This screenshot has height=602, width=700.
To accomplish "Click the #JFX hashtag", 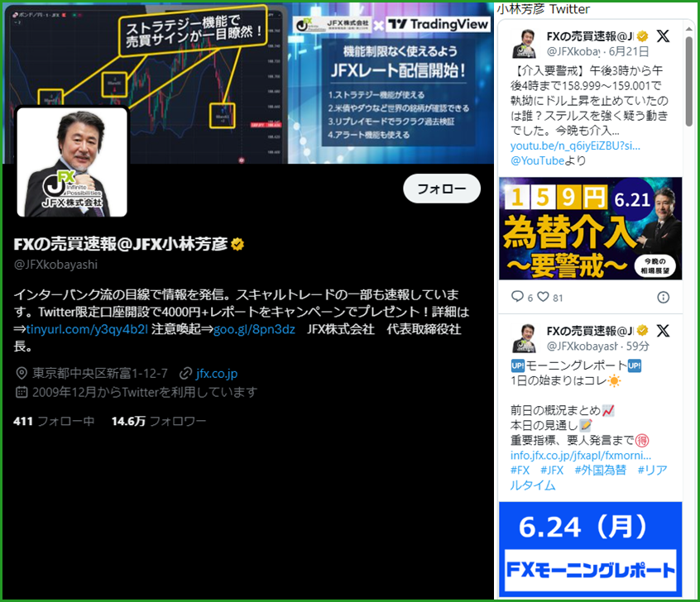I will pos(552,471).
